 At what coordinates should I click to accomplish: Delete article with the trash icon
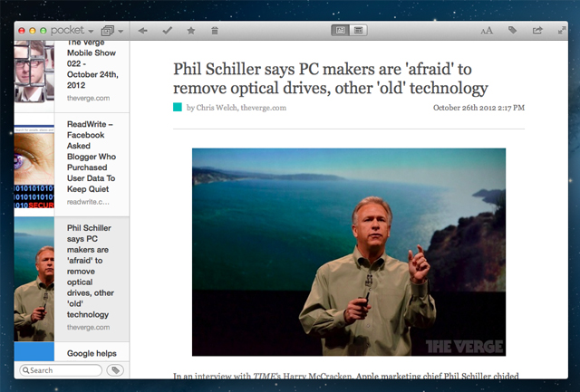[x=214, y=30]
